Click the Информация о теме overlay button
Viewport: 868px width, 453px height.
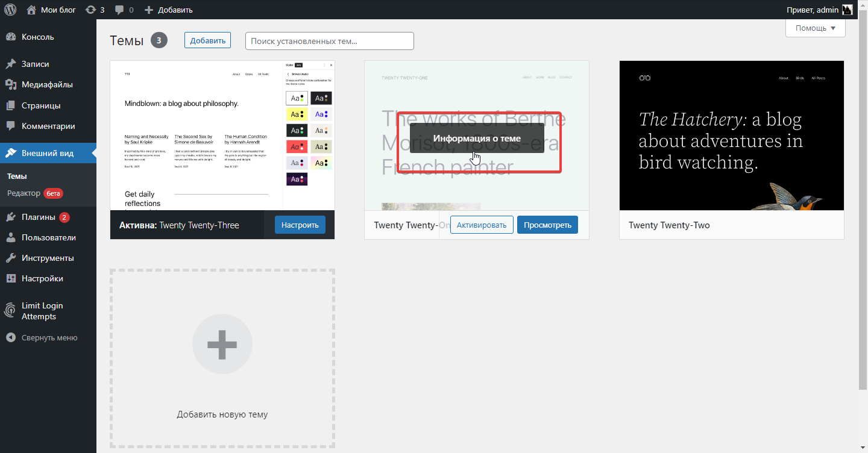[477, 138]
